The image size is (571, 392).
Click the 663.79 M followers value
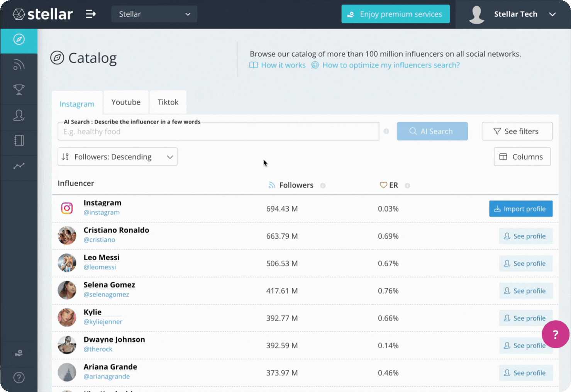[282, 236]
